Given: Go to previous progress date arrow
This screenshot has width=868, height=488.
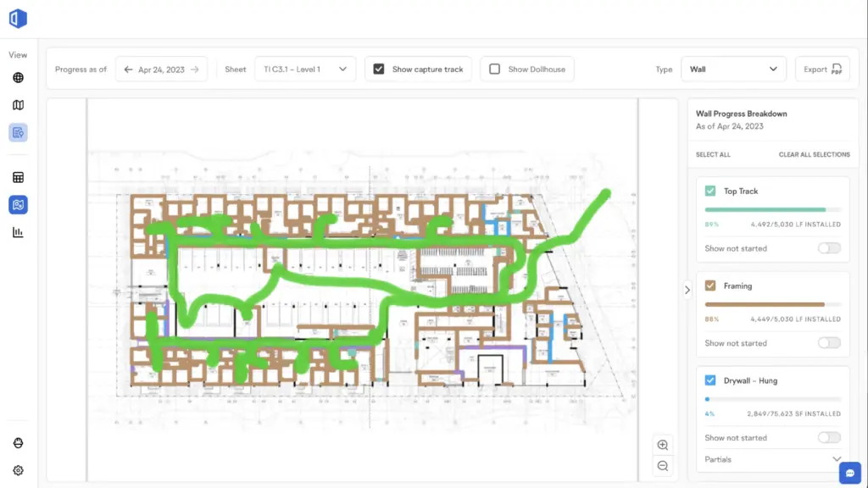Looking at the screenshot, I should tap(129, 69).
